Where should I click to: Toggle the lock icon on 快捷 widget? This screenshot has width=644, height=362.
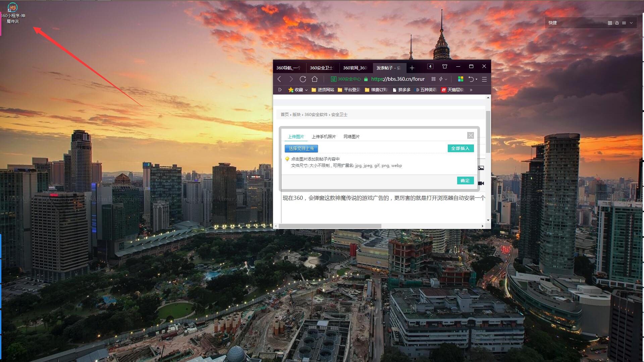point(617,23)
